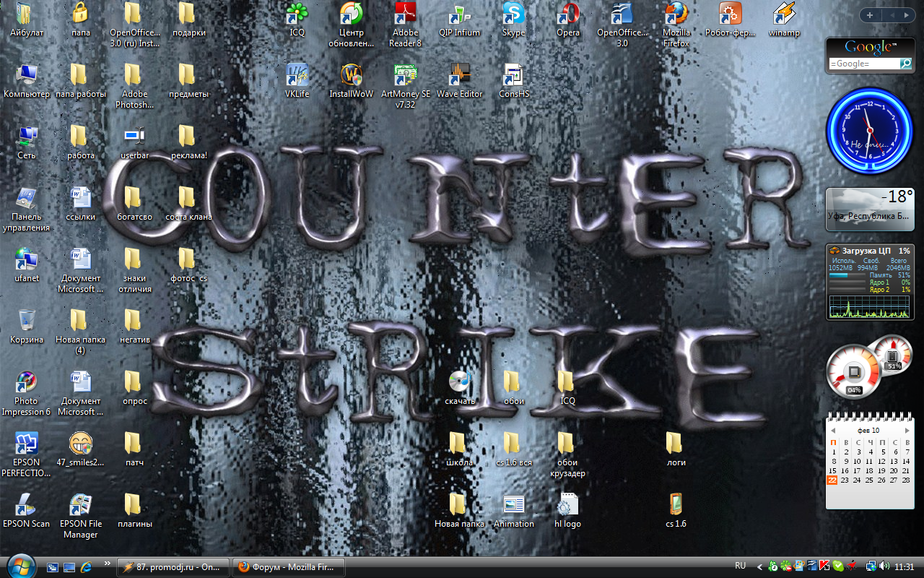Viewport: 924px width, 578px height.
Task: Click Google gadget search field
Action: 864,64
